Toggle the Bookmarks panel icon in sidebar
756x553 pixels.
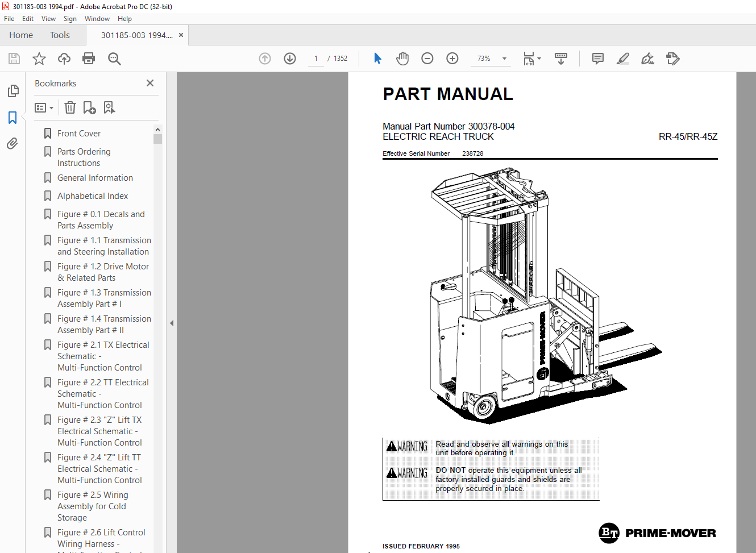pos(13,118)
